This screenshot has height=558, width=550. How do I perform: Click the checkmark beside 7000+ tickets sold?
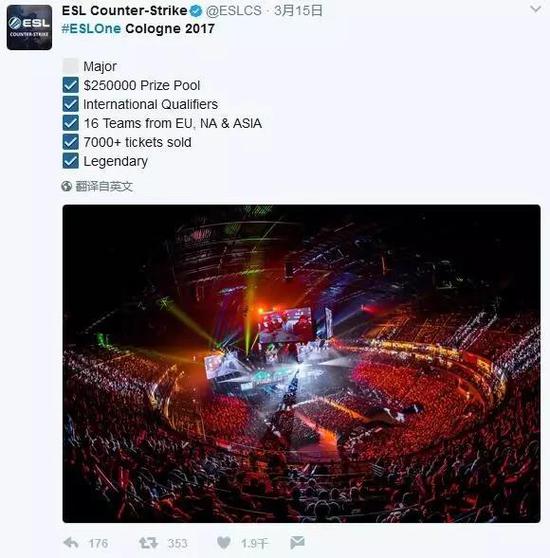(x=70, y=142)
